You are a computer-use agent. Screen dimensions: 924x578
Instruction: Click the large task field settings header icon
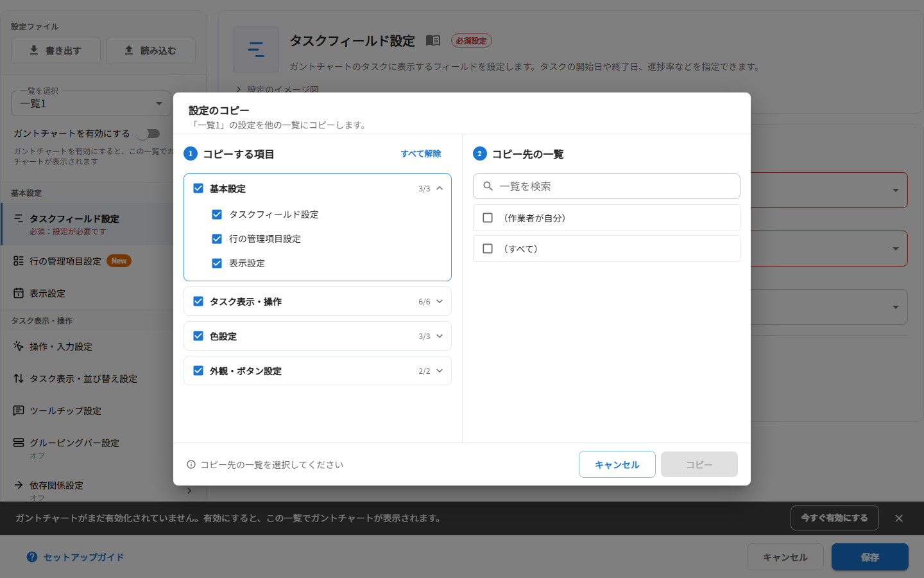256,49
